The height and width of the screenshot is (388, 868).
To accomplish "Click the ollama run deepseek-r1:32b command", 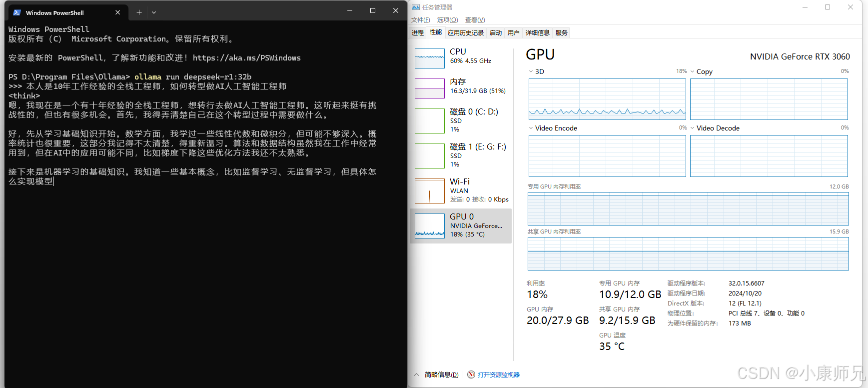I will [193, 77].
